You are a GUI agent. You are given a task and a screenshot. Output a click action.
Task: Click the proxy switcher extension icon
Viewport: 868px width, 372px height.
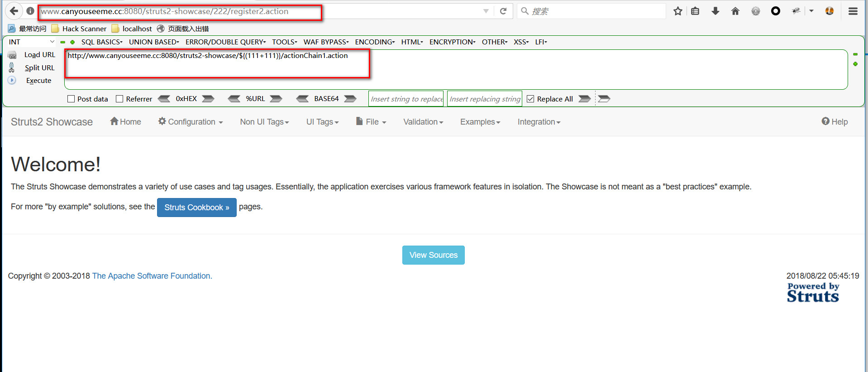point(796,11)
